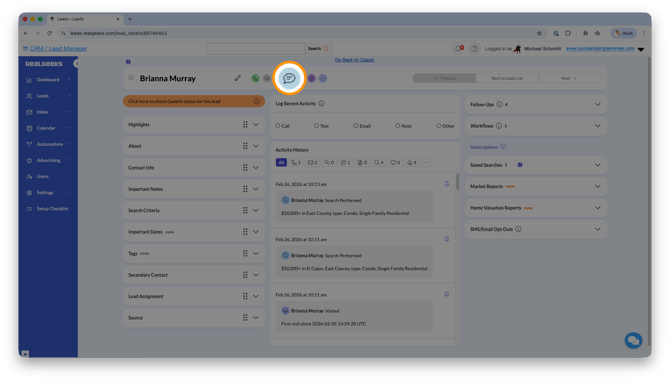Filter activity history by property views
Screen dimensions: 670x382
(412, 162)
